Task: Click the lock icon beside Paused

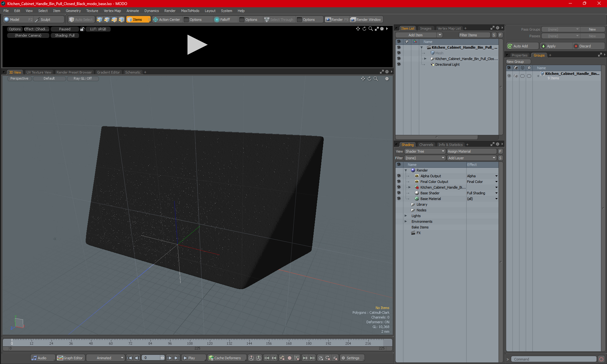Action: 82,29
